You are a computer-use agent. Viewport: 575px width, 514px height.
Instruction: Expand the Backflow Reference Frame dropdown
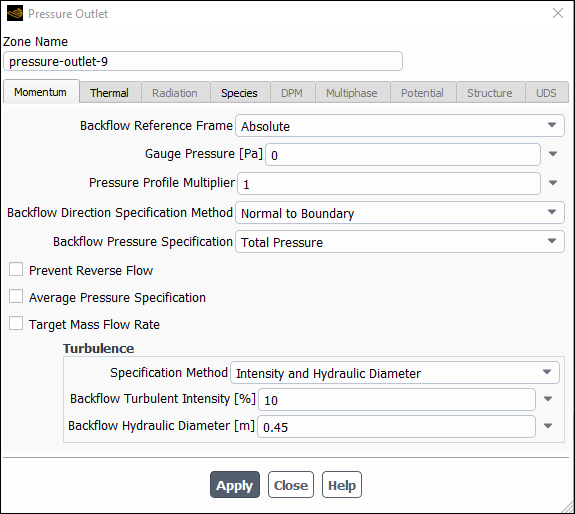click(x=400, y=126)
